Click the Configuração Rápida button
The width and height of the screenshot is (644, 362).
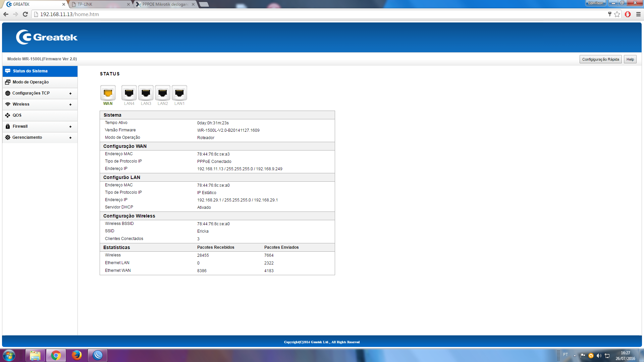click(600, 59)
